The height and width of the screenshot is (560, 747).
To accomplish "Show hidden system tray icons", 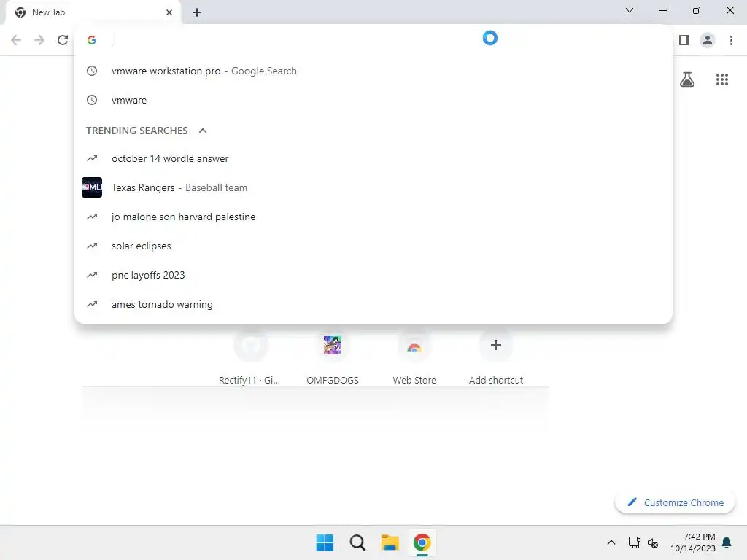I will click(611, 542).
